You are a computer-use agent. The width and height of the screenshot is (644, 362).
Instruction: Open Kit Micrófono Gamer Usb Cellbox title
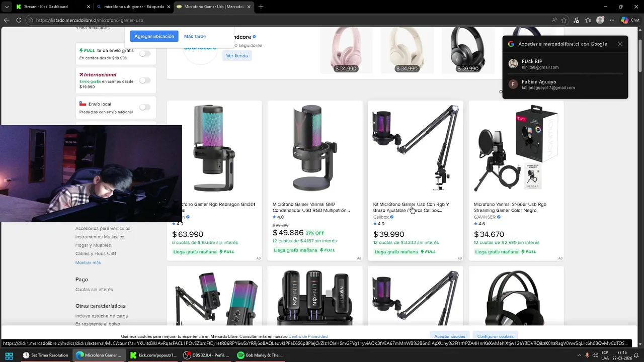(x=411, y=207)
